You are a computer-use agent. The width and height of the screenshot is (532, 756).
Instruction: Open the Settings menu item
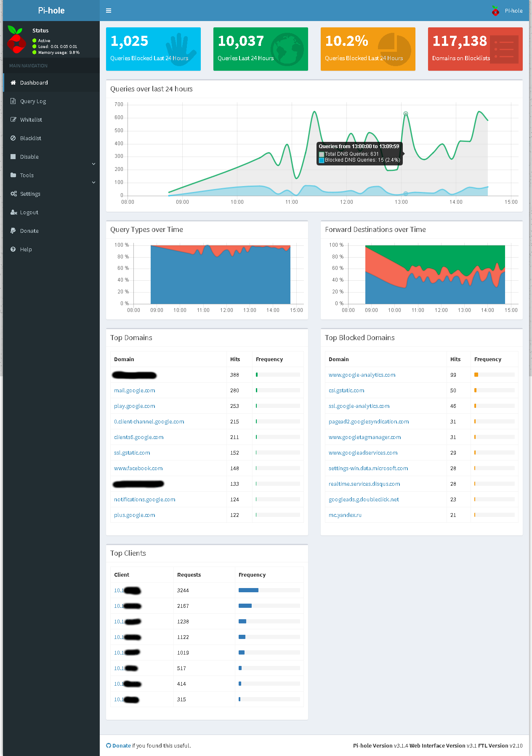(51, 194)
